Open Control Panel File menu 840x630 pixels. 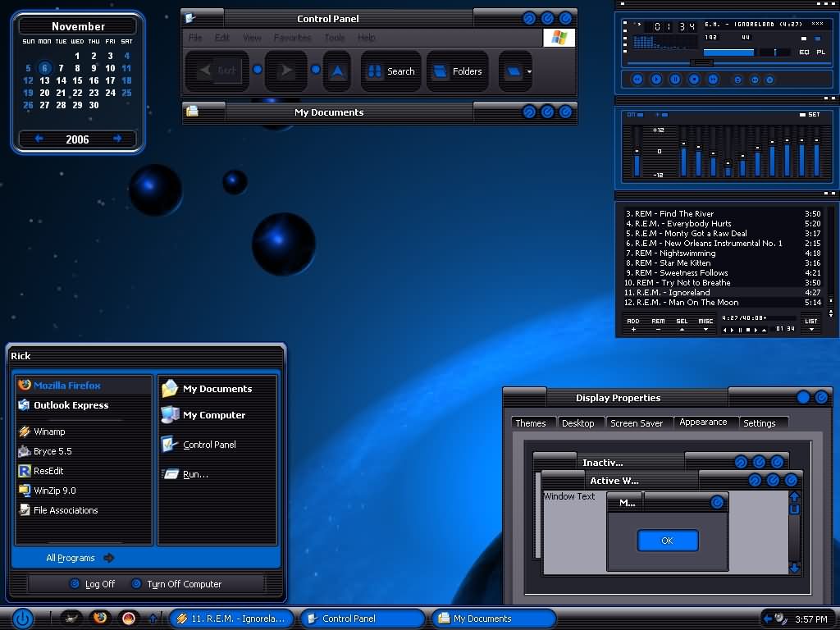(x=195, y=38)
